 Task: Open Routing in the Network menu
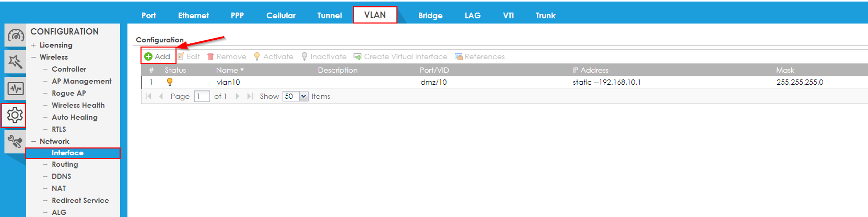click(x=65, y=164)
